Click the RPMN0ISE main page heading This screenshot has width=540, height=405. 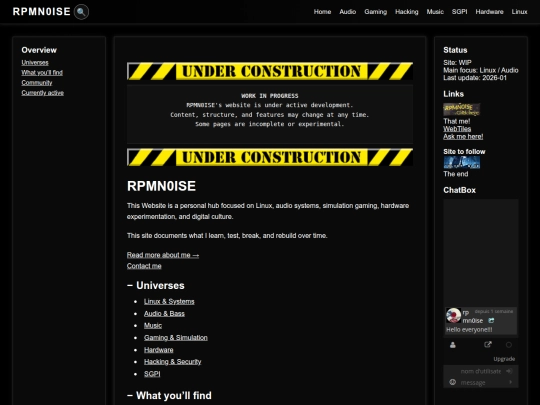[x=161, y=186]
